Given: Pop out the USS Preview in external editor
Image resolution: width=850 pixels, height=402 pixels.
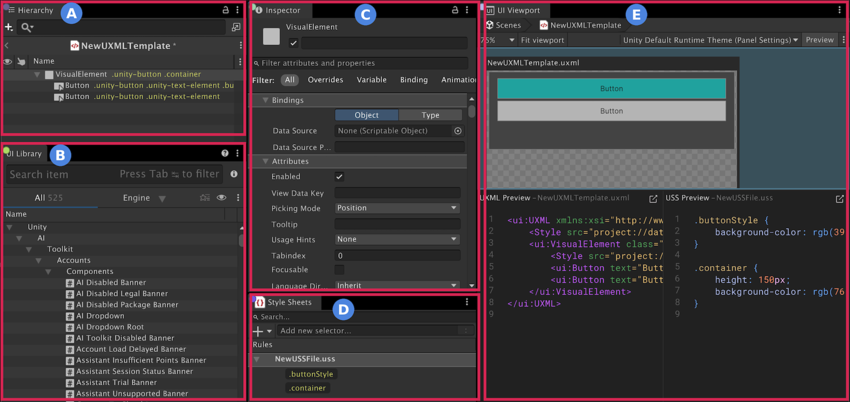Looking at the screenshot, I should pyautogui.click(x=840, y=199).
